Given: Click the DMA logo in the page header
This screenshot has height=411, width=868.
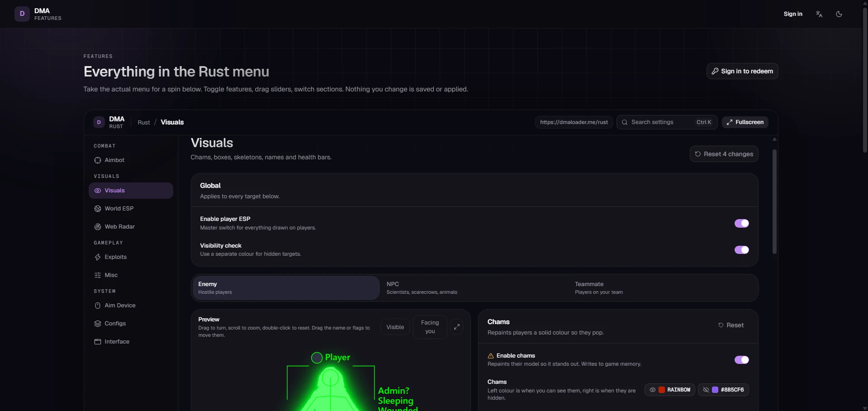Looking at the screenshot, I should click(x=22, y=14).
